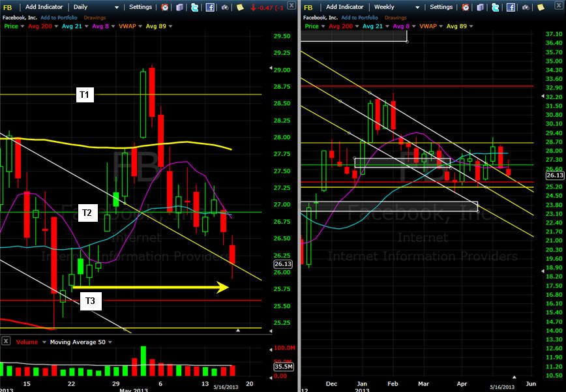Share Daily chart via Twitter icon
The width and height of the screenshot is (566, 392).
194,7
